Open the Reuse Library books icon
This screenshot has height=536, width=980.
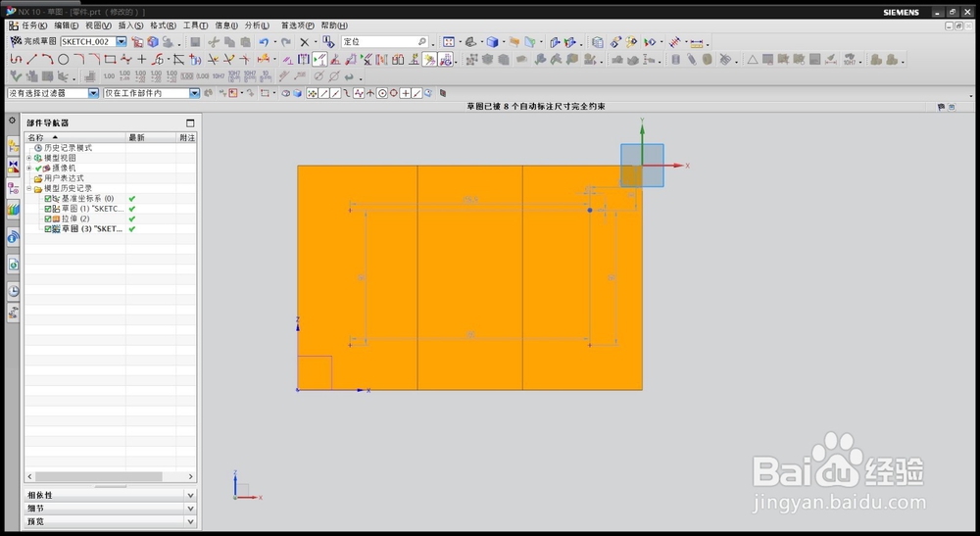[13, 210]
